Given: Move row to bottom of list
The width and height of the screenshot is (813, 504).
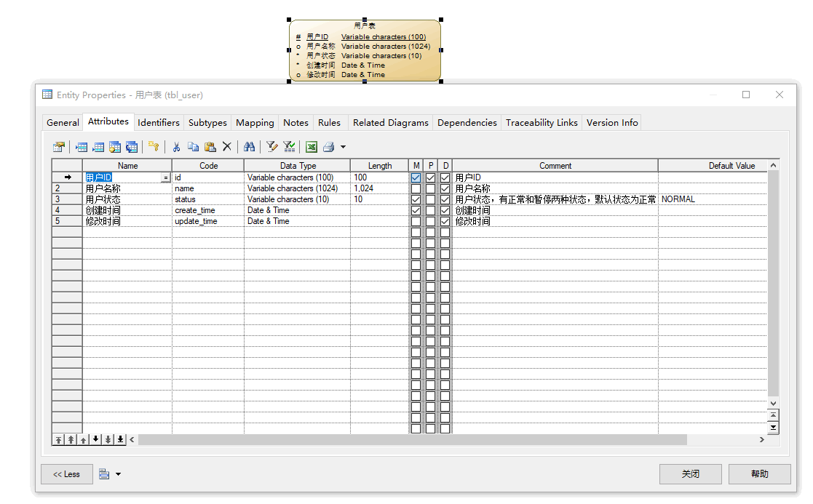Looking at the screenshot, I should tap(120, 440).
